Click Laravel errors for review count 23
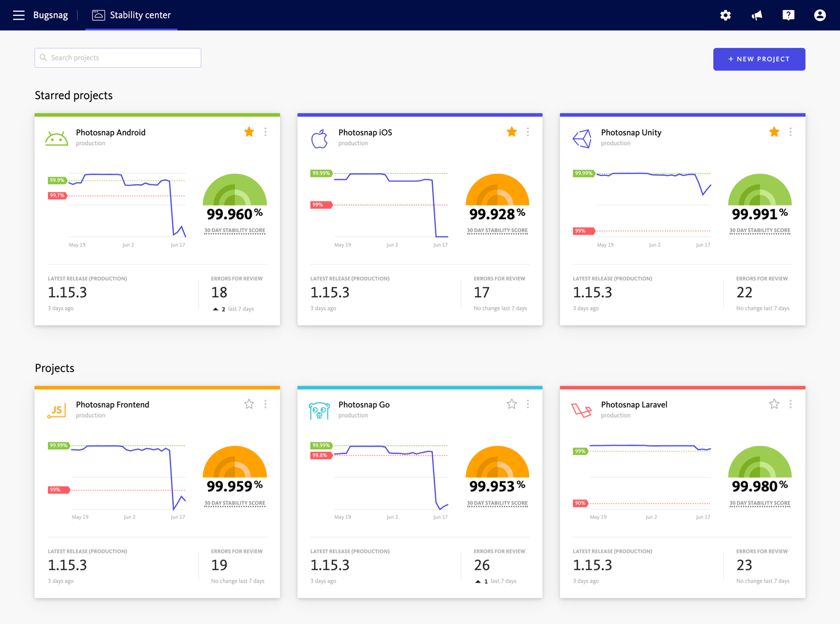Viewport: 840px width, 624px height. click(744, 565)
